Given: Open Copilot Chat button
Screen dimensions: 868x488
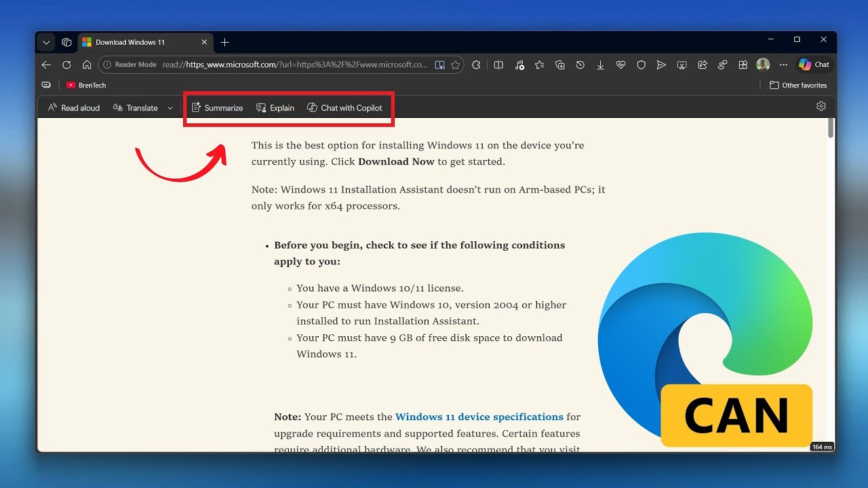Looking at the screenshot, I should [814, 65].
